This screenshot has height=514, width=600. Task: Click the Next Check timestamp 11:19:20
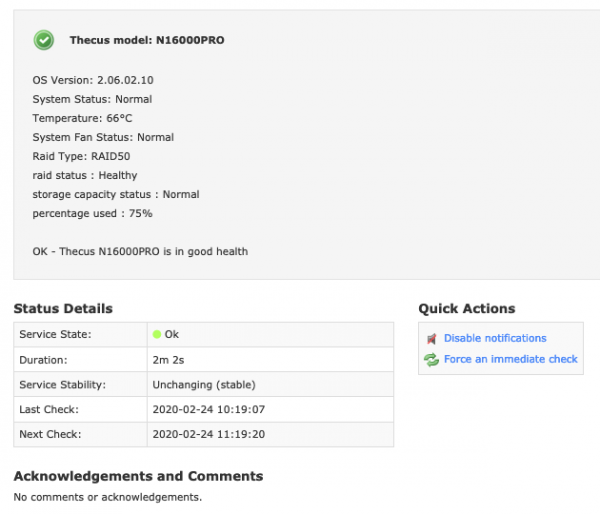(x=209, y=435)
